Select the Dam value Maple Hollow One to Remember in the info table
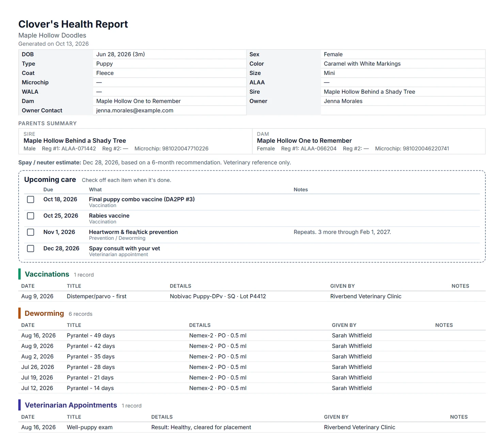This screenshot has width=504, height=448. pyautogui.click(x=138, y=101)
